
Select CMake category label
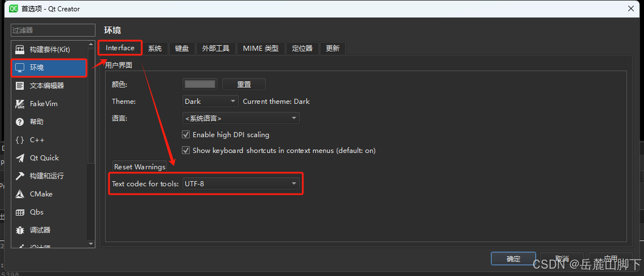pos(41,194)
